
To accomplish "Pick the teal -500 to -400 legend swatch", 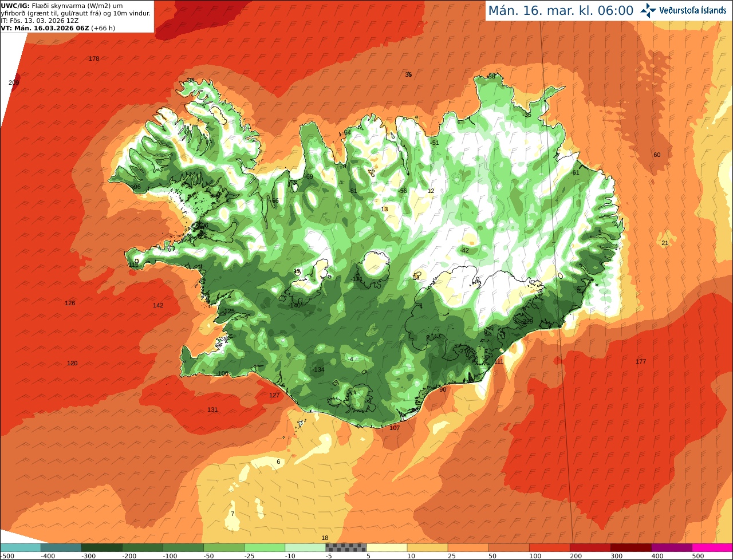I will (x=20, y=547).
